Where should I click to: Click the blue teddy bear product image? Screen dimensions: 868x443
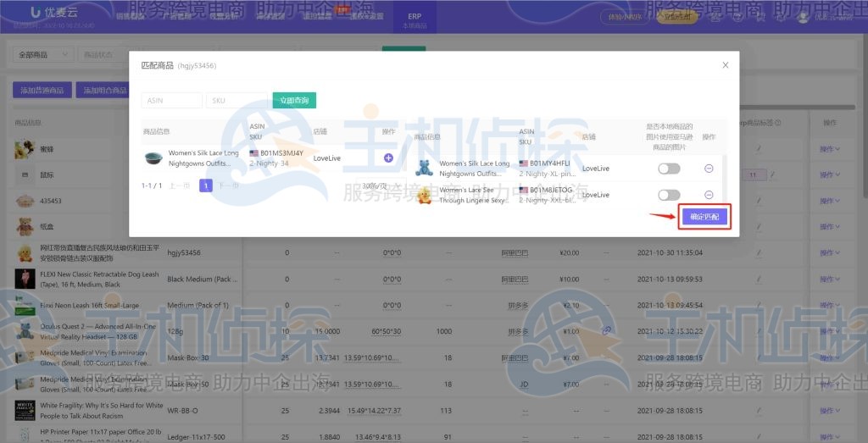[x=424, y=169]
